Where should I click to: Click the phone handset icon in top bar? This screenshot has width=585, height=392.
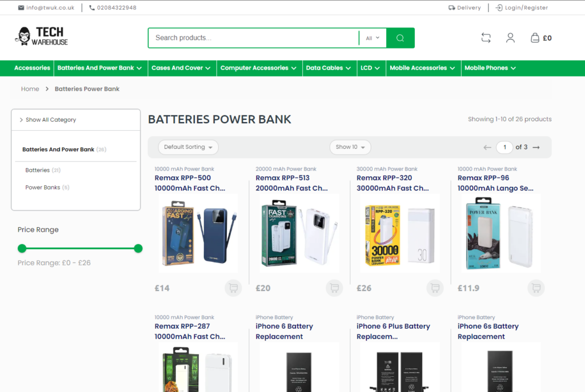tap(92, 7)
